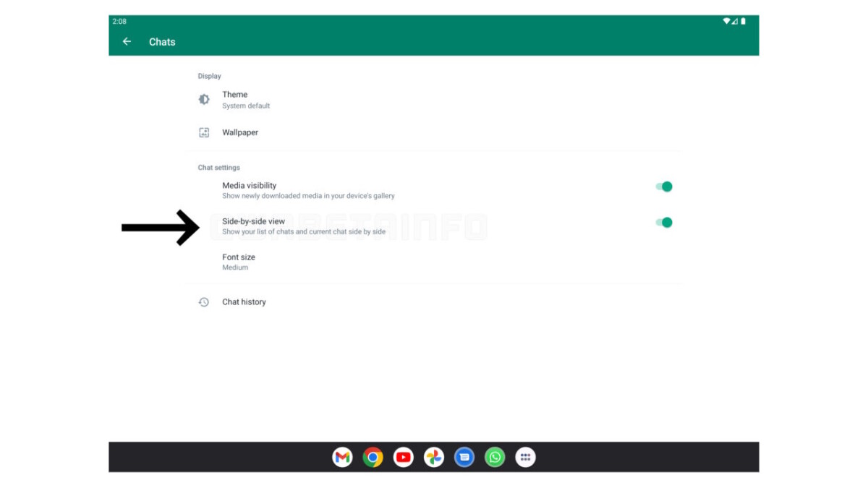
Task: Select the Chats screen title
Action: click(x=162, y=41)
